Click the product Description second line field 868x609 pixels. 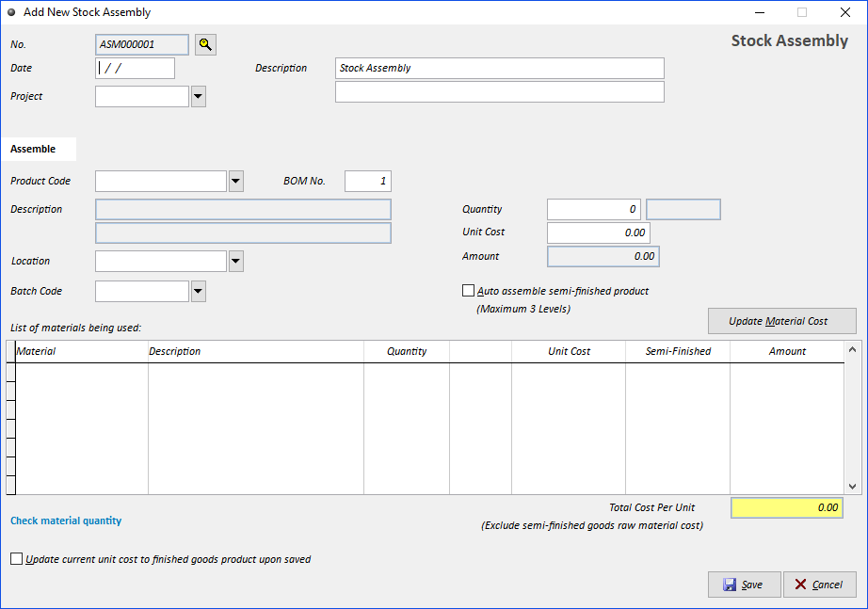(243, 233)
